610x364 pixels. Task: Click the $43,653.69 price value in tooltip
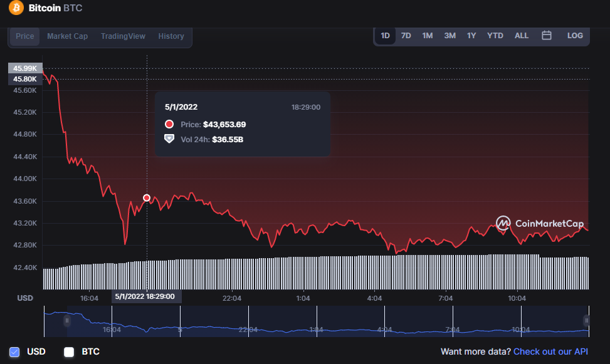click(x=224, y=125)
